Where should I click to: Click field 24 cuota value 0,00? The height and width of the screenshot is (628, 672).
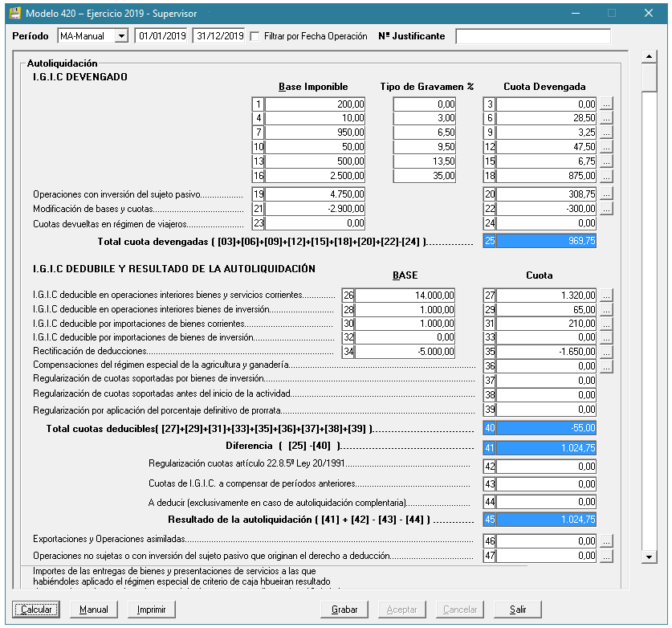[x=547, y=223]
